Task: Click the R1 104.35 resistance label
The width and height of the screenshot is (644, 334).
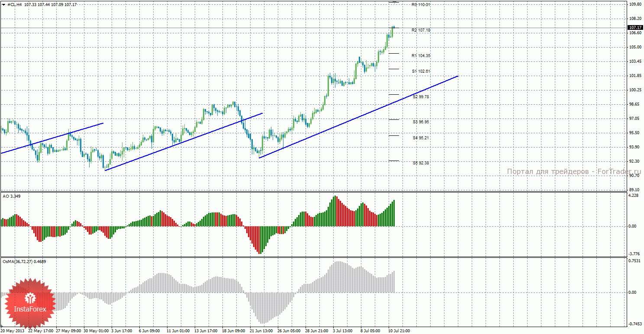Action: click(x=421, y=56)
